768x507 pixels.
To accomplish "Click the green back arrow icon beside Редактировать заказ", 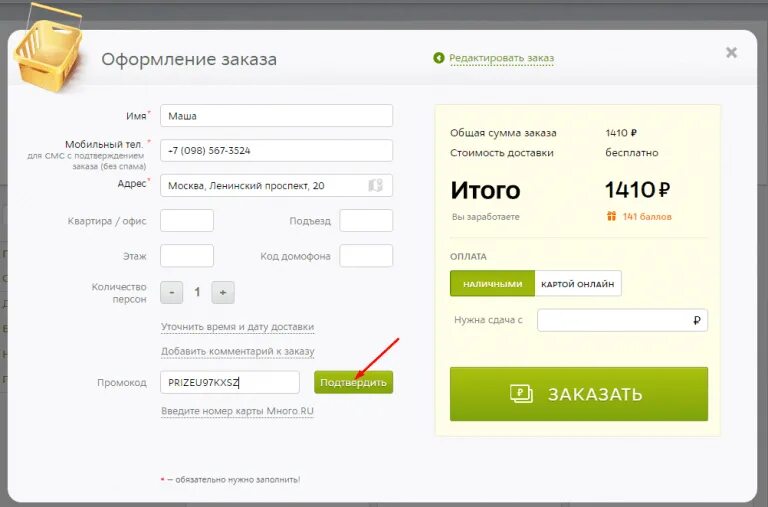I will point(439,58).
